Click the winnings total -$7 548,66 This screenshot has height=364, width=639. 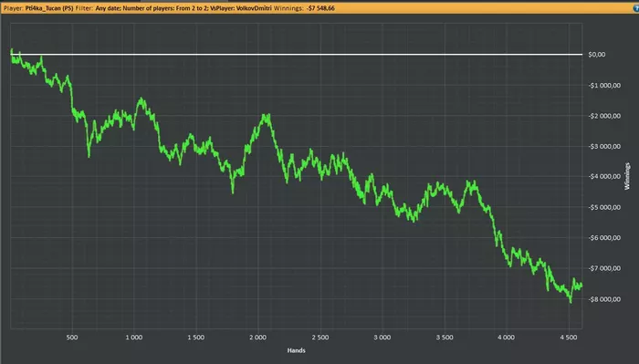(x=320, y=8)
